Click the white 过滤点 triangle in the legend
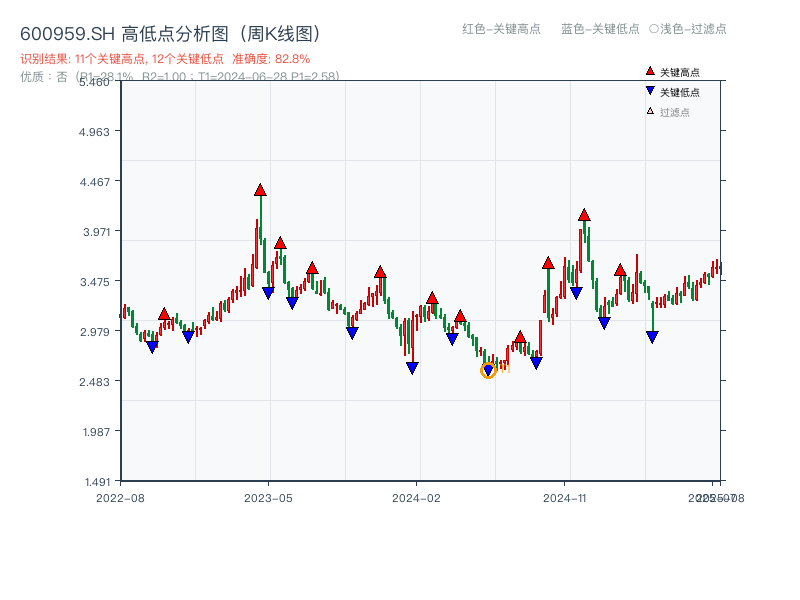 pyautogui.click(x=650, y=111)
